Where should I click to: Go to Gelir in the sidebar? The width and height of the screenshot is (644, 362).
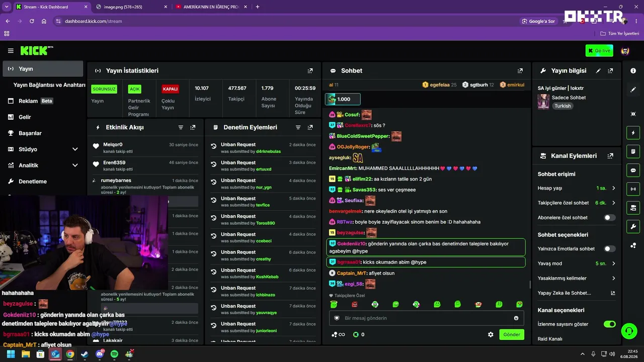43,117
